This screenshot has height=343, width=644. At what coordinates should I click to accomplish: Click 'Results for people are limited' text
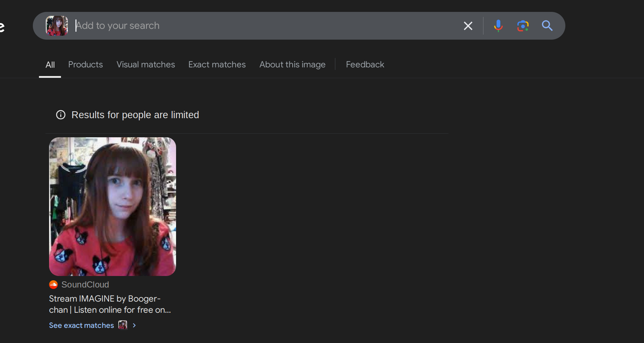click(x=135, y=115)
